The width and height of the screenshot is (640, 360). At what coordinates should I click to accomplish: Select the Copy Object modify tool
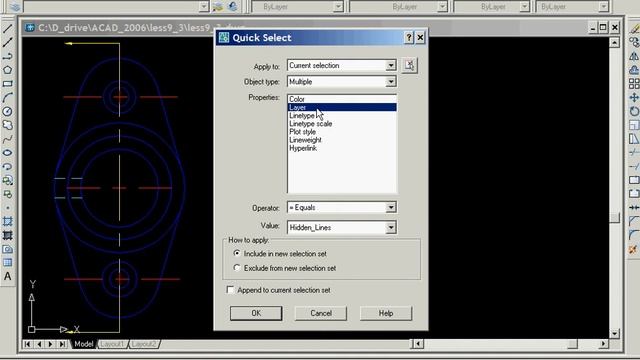tap(634, 42)
